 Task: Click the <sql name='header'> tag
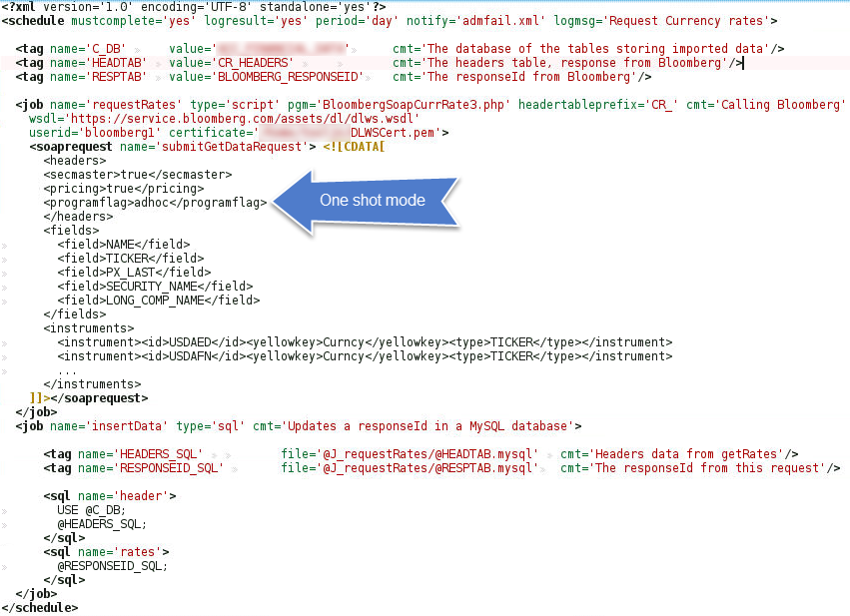(110, 496)
